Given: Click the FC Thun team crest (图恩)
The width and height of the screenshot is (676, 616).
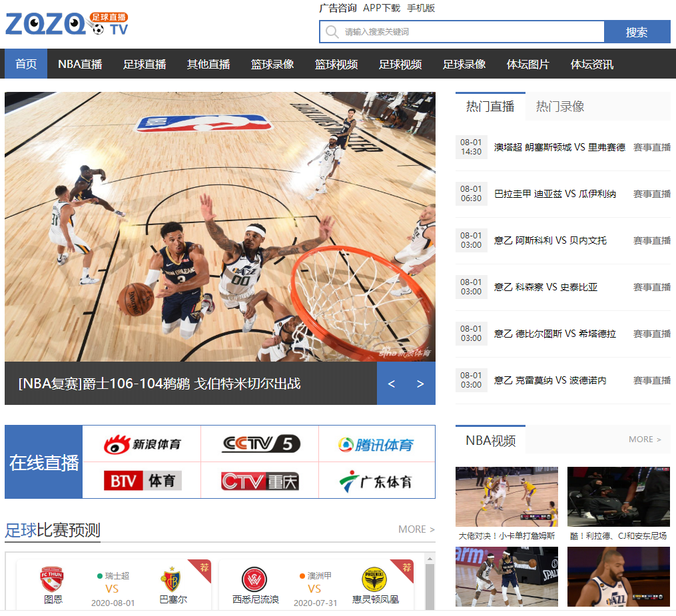Looking at the screenshot, I should coord(52,579).
